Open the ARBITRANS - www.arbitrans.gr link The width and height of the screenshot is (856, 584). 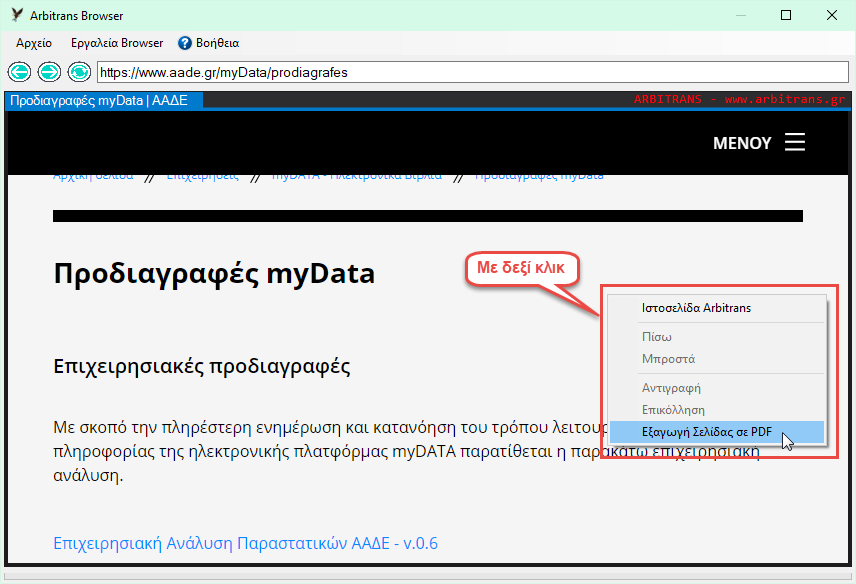click(739, 99)
